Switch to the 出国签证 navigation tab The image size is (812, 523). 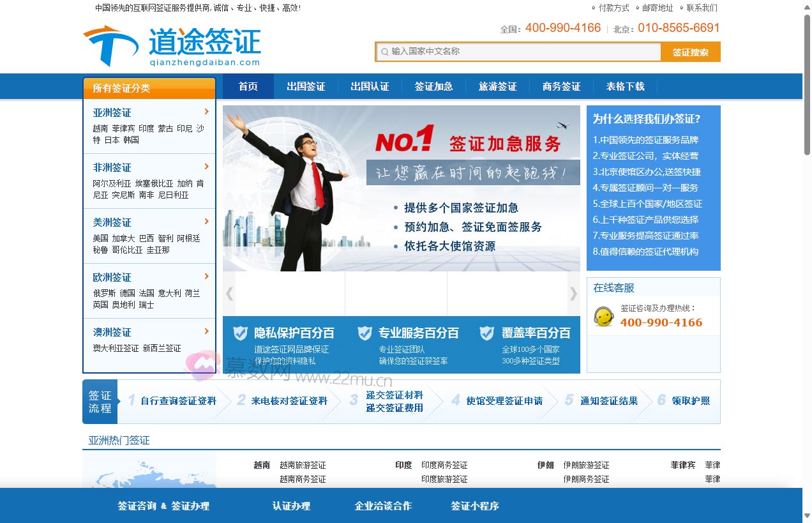pyautogui.click(x=306, y=86)
